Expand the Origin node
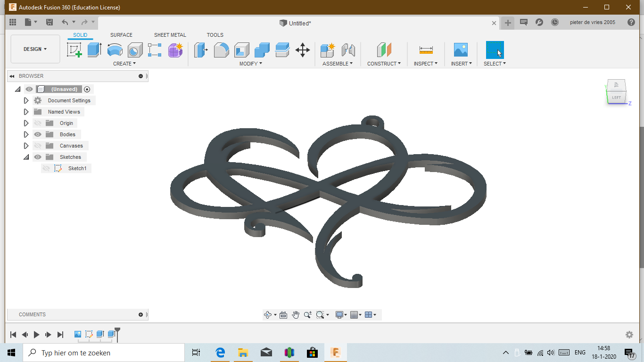The image size is (644, 362). (26, 123)
